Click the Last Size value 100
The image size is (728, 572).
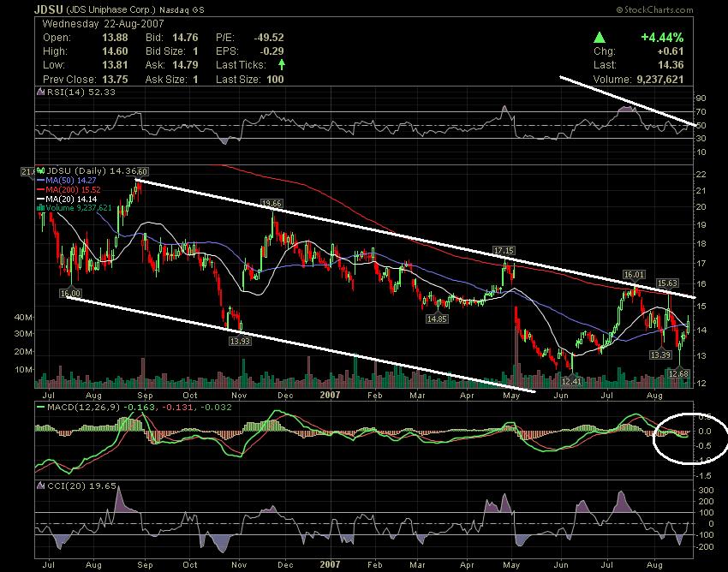pos(275,79)
